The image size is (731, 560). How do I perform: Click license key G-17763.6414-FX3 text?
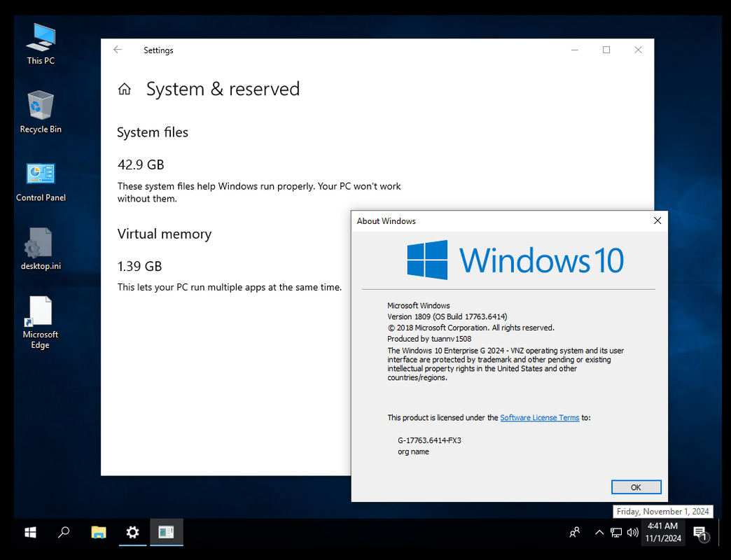tap(429, 440)
